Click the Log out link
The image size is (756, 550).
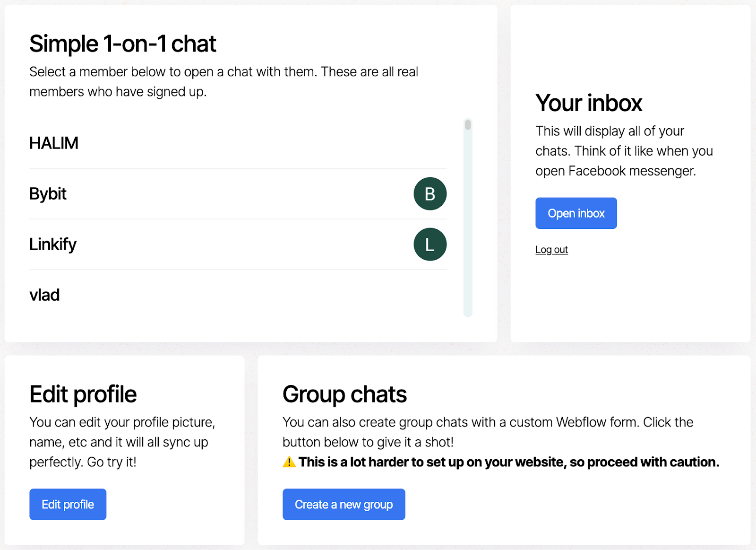pyautogui.click(x=551, y=249)
